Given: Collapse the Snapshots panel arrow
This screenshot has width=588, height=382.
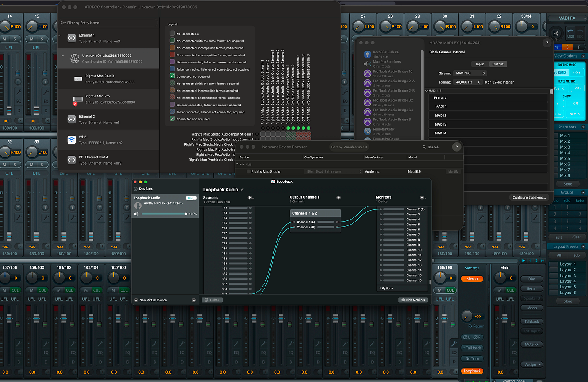Looking at the screenshot, I should [583, 127].
